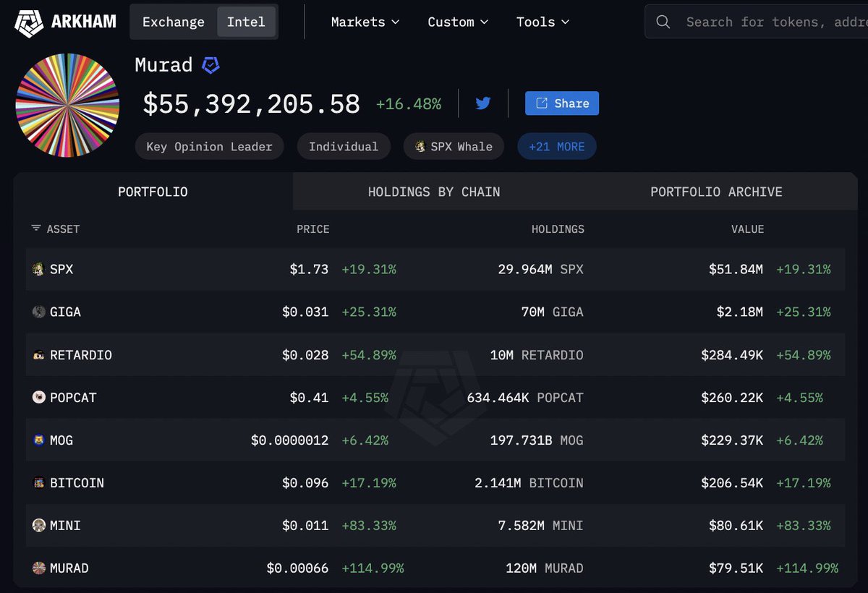Image resolution: width=868 pixels, height=593 pixels.
Task: Click the asset filter icon beside ASSET
Action: pos(36,229)
